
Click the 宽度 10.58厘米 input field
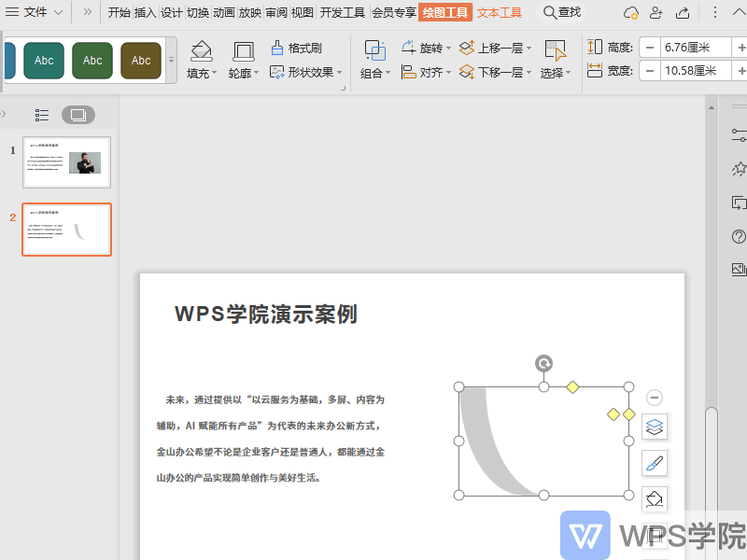click(x=695, y=71)
